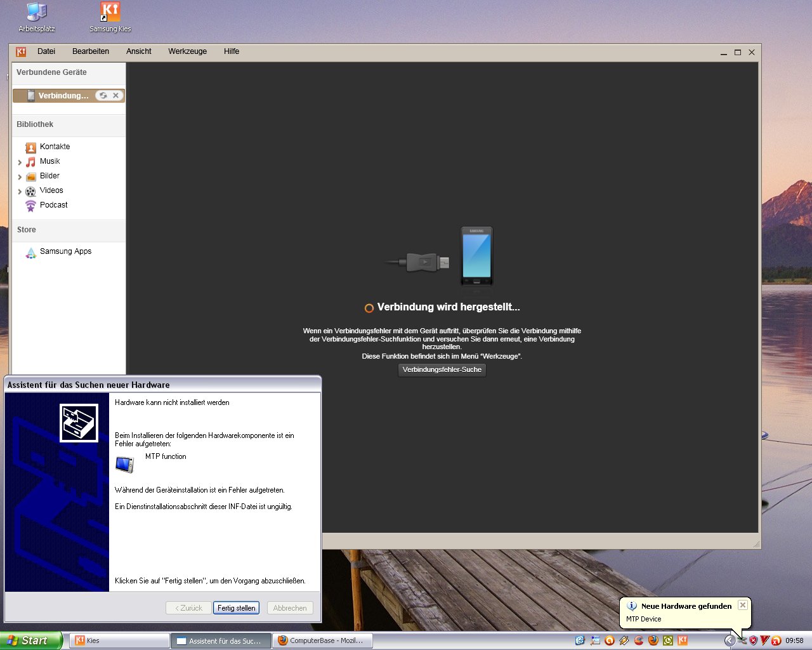Launch Kies from quick launch bar

683,640
